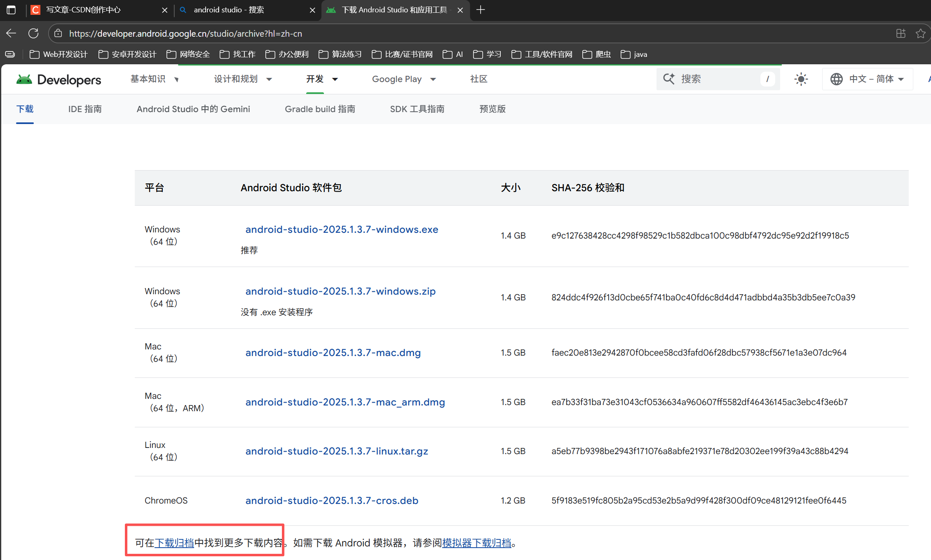The height and width of the screenshot is (560, 931).
Task: Open the 下载归档 link
Action: tap(174, 543)
